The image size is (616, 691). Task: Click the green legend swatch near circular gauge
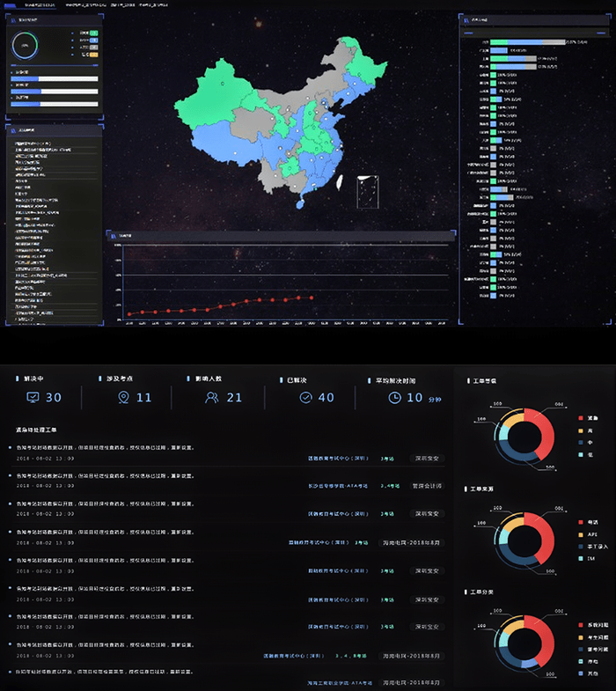coord(93,32)
